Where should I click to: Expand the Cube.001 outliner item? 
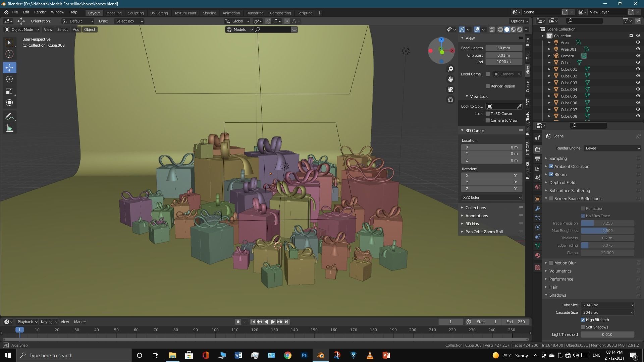click(549, 69)
